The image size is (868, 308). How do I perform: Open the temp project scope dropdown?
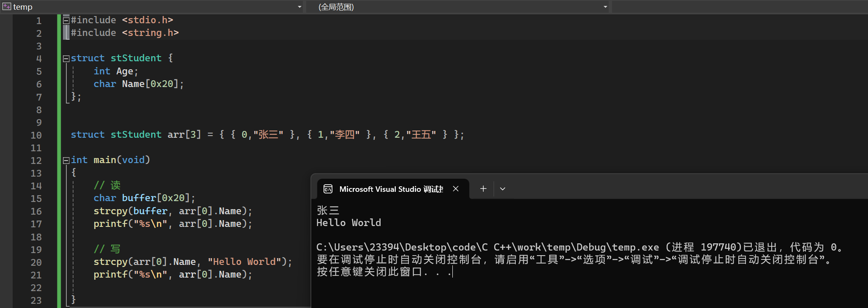[299, 7]
